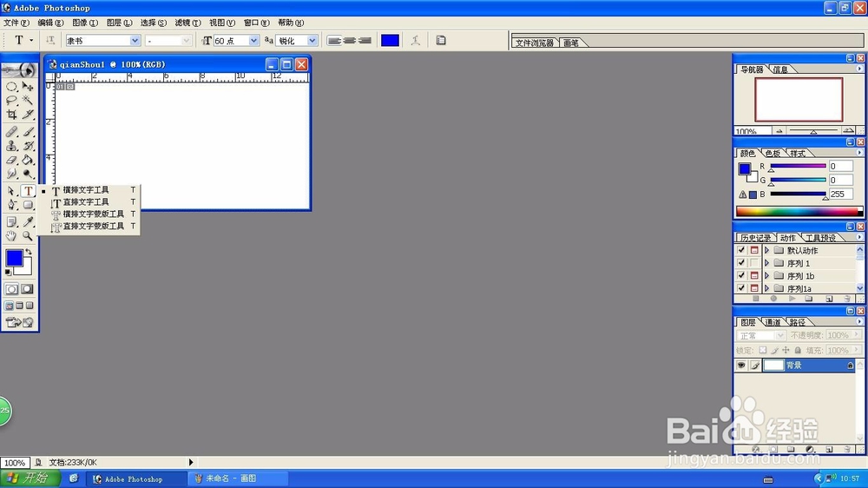
Task: Switch to Quick Mask mode button
Action: (x=27, y=289)
